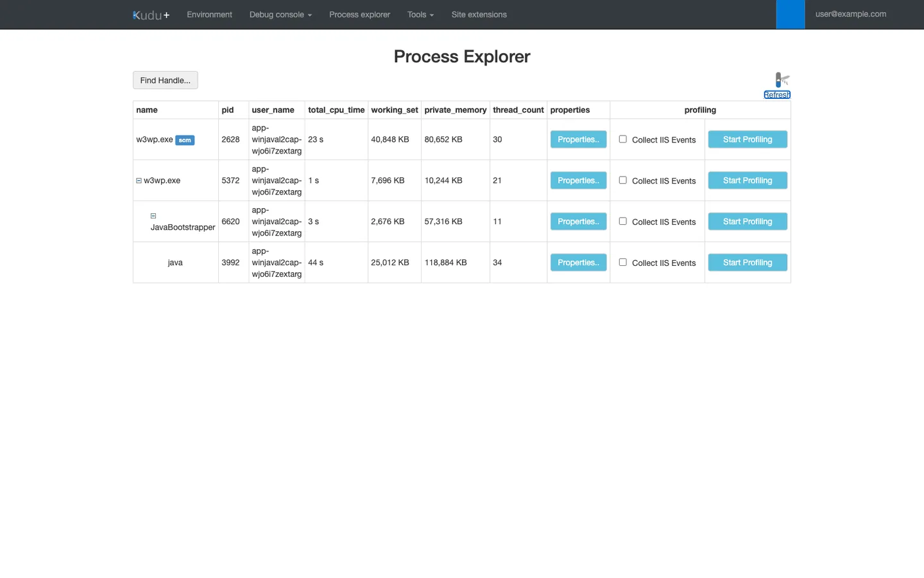Collapse the w3wp.exe process tree (pid 5372)
Viewport: 924px width, 578px height.
click(x=139, y=180)
